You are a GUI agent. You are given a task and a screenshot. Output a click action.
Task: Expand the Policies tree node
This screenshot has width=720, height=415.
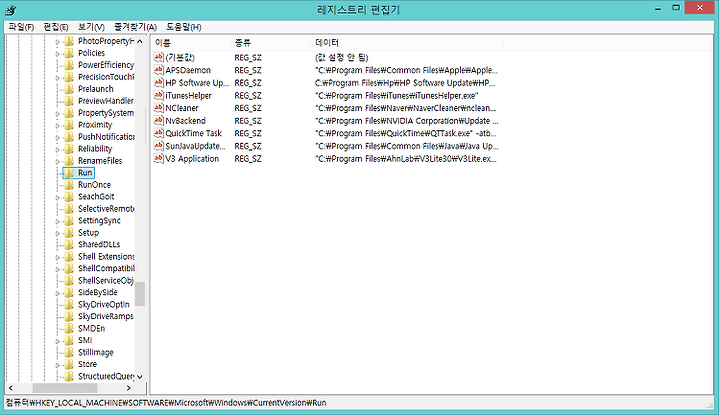tap(57, 54)
